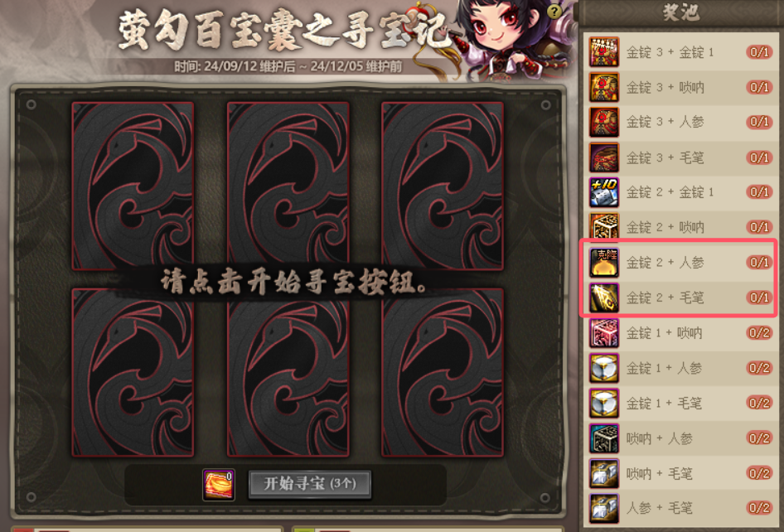Click the reward icon for 金锭 3 + 金锭 1

[x=604, y=52]
